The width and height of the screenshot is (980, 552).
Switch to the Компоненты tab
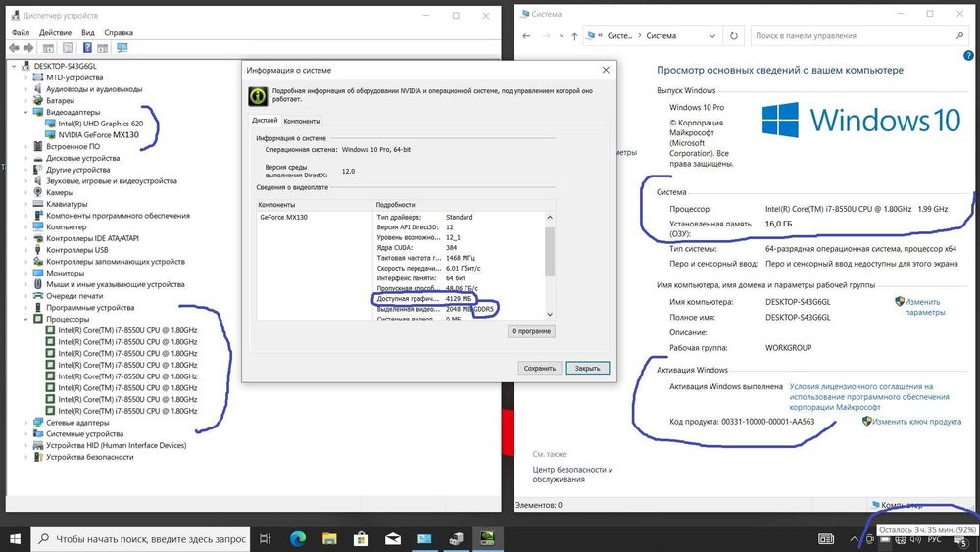tap(302, 121)
